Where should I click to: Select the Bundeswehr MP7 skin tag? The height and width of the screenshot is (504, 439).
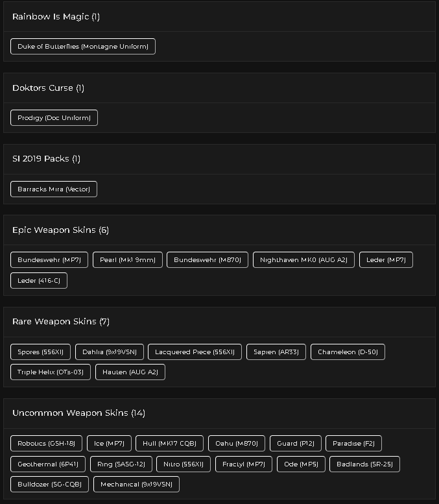(49, 259)
